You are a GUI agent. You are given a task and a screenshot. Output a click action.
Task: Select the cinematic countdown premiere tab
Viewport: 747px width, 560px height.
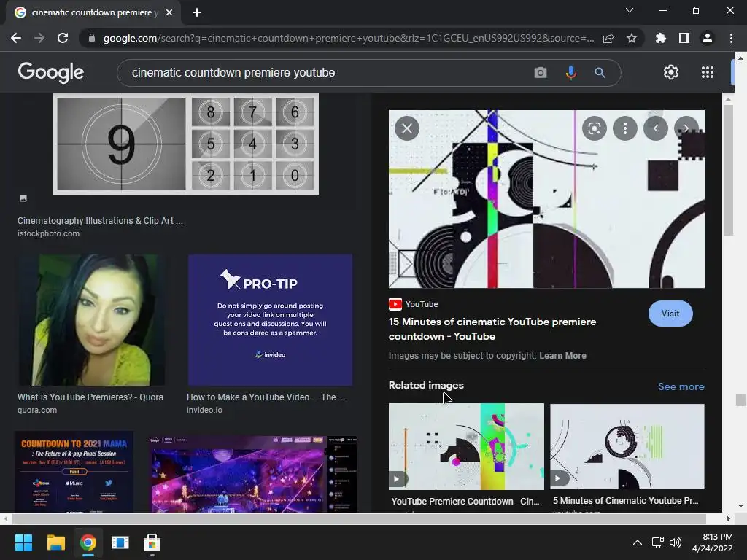(93, 12)
